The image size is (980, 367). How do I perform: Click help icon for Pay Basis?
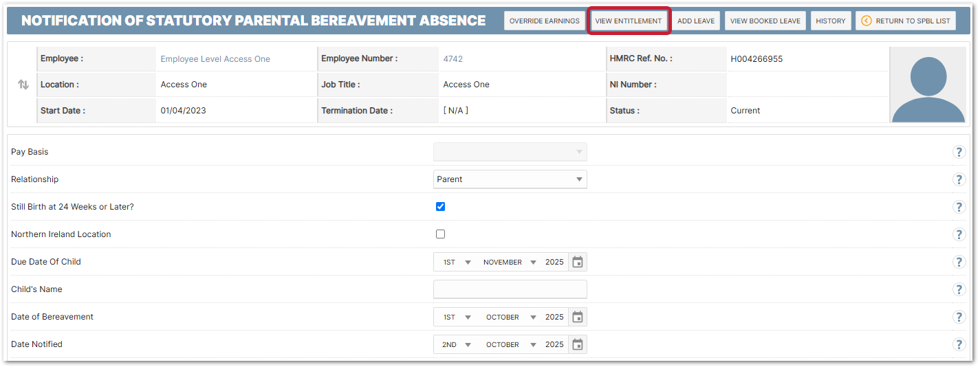[x=959, y=152]
